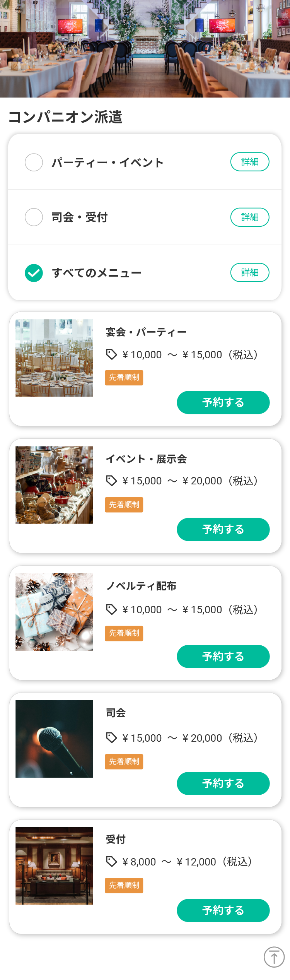Click price tag icon on イベント・展示会 card
Image resolution: width=290 pixels, height=980 pixels.
[x=111, y=481]
